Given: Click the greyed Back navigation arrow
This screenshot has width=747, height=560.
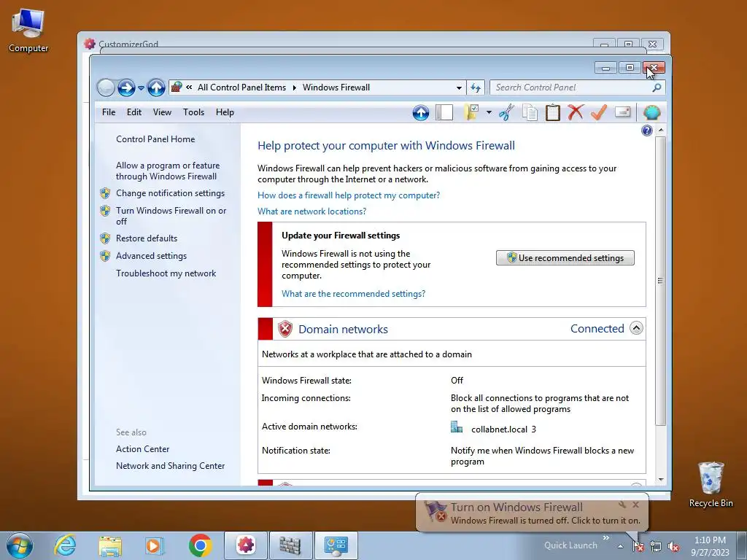Looking at the screenshot, I should pyautogui.click(x=106, y=87).
